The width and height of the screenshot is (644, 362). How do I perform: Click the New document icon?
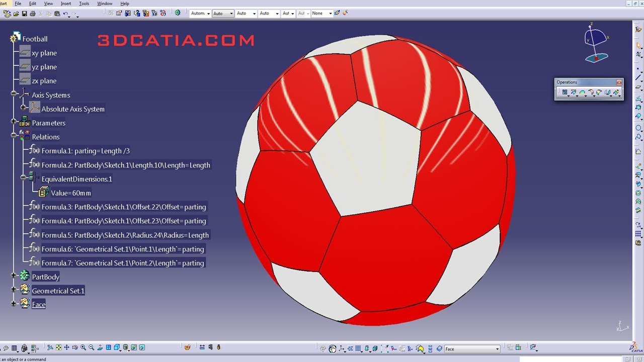coord(7,14)
